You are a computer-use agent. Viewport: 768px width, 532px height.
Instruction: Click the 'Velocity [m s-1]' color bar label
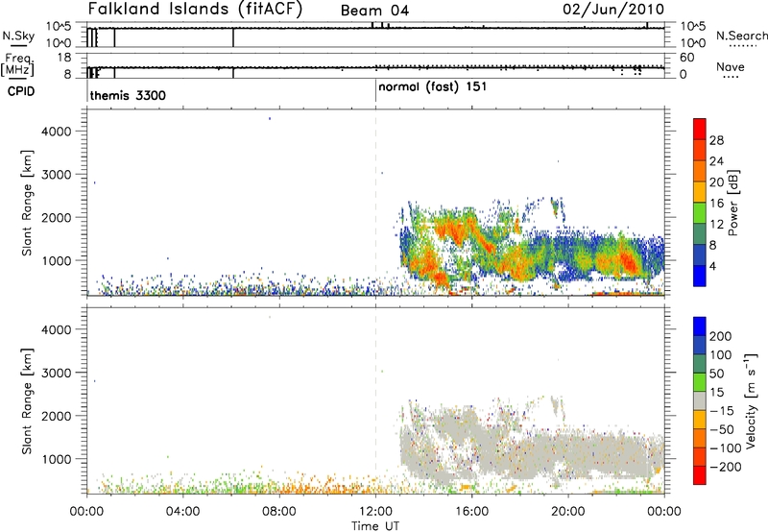752,400
